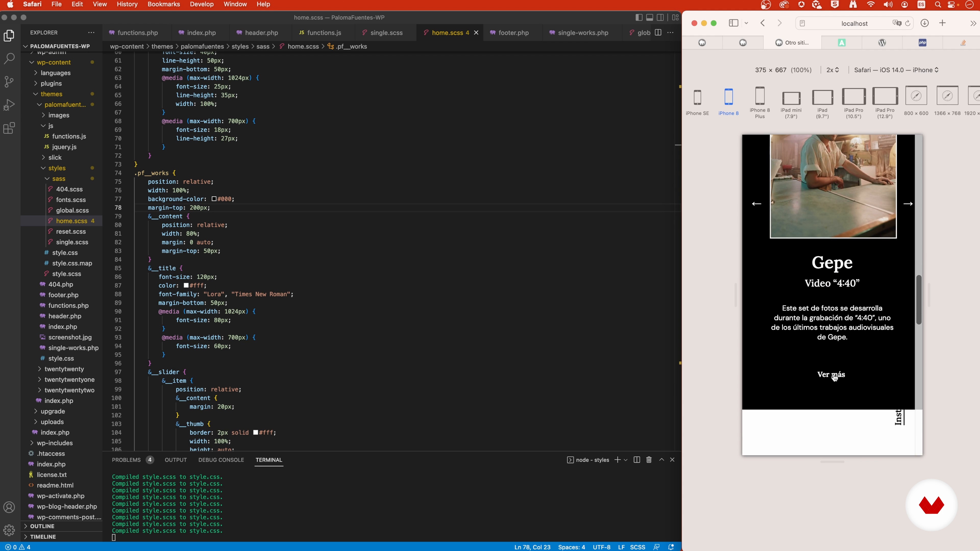
Task: Open the Accounts menu in activity bar
Action: pyautogui.click(x=9, y=507)
